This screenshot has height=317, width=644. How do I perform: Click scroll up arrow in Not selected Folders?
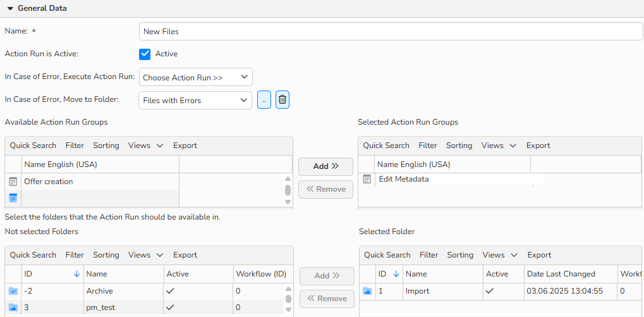[288, 289]
